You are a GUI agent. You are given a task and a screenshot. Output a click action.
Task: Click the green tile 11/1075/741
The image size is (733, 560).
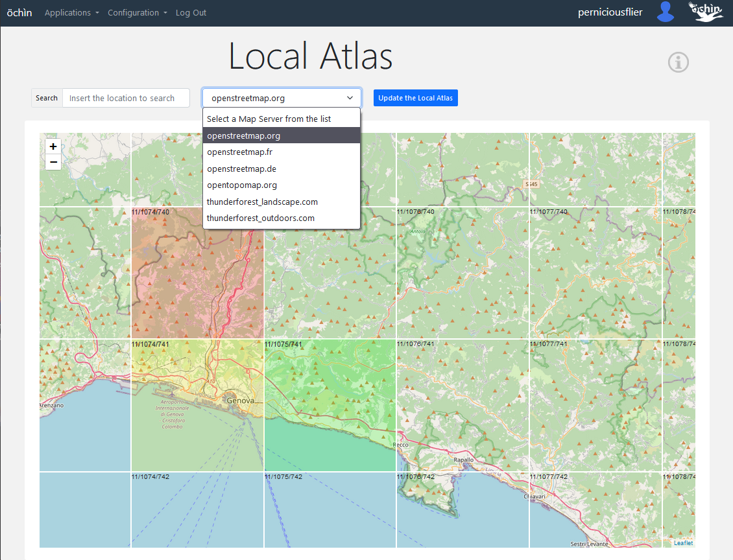(330, 405)
